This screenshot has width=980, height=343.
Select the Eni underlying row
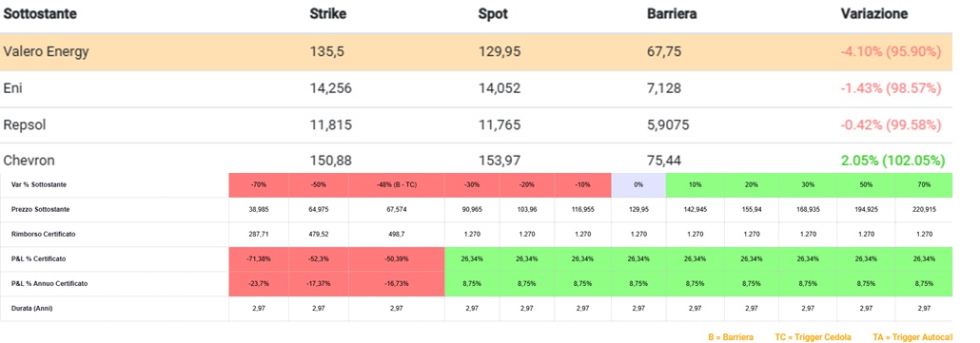click(477, 88)
